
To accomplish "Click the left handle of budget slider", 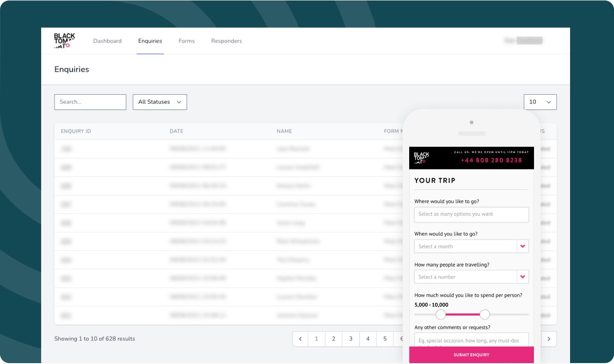I will (441, 315).
